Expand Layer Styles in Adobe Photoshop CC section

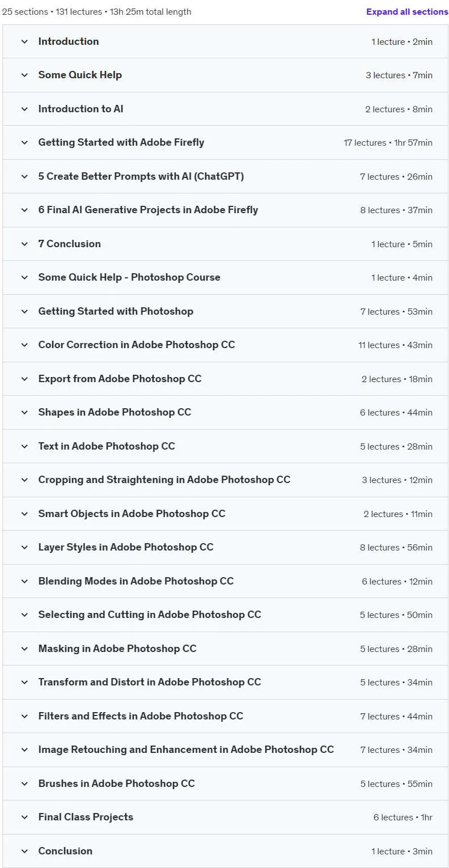[x=225, y=547]
